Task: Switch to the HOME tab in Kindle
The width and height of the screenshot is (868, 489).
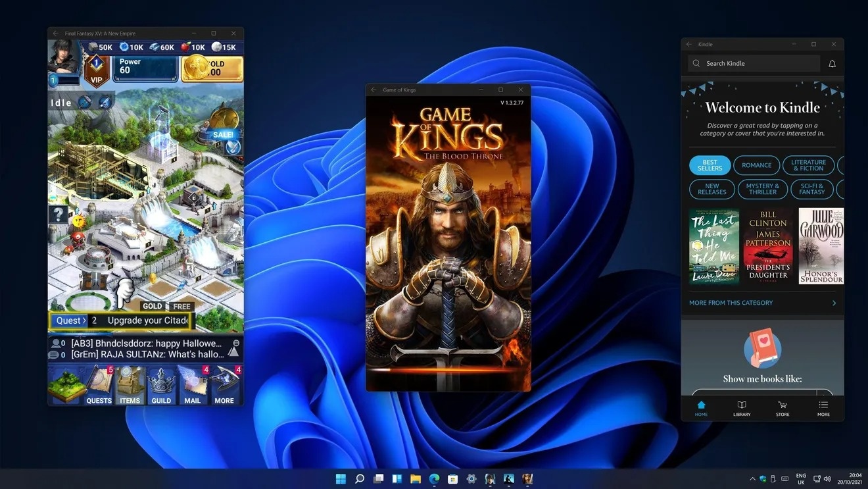Action: (701, 407)
